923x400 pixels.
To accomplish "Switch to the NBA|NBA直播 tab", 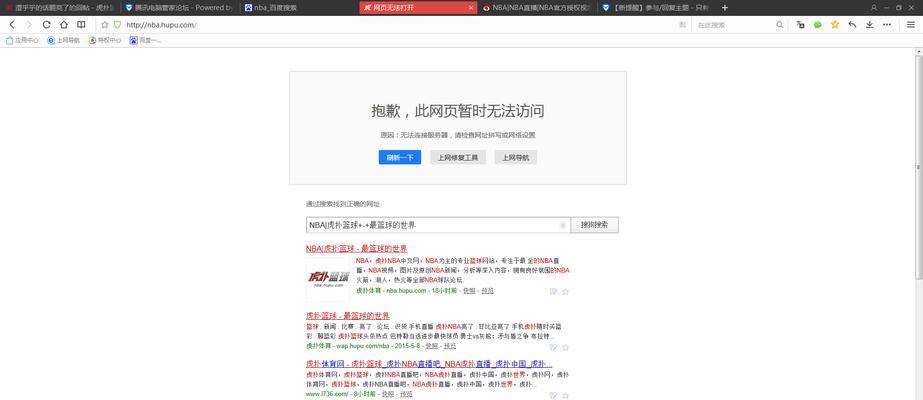I will coord(537,8).
